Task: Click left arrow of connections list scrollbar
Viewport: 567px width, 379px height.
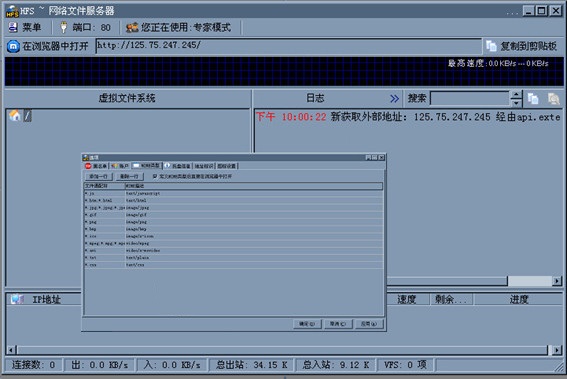Action: click(11, 350)
